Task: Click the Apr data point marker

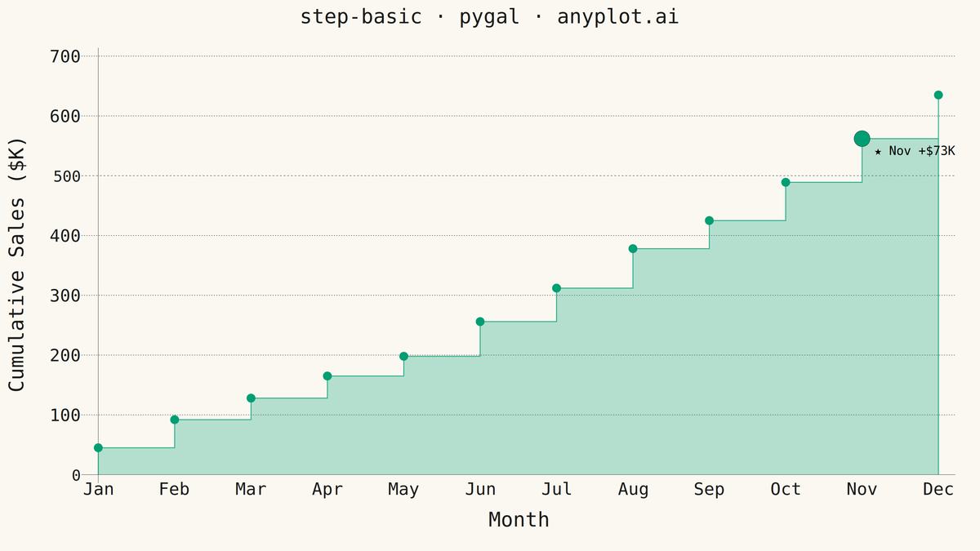Action: (327, 376)
